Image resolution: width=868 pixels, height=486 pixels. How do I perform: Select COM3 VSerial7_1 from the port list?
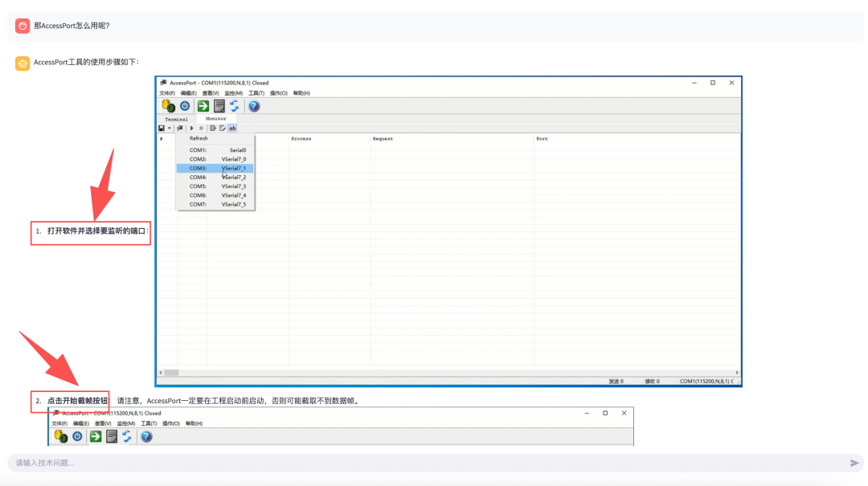[x=215, y=169]
